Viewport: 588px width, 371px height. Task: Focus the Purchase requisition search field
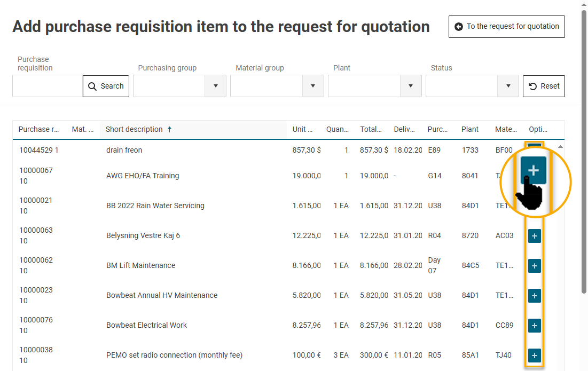48,86
